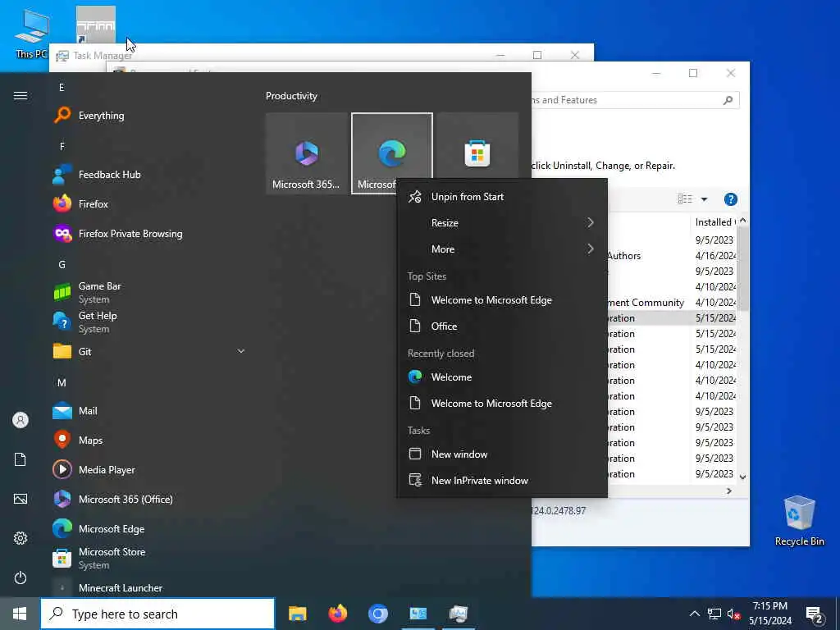Viewport: 840px width, 630px height.
Task: Select New window task
Action: point(502,454)
